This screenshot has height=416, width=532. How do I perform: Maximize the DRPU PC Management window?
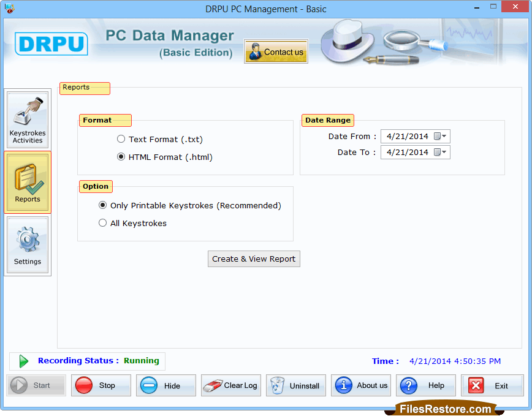493,7
